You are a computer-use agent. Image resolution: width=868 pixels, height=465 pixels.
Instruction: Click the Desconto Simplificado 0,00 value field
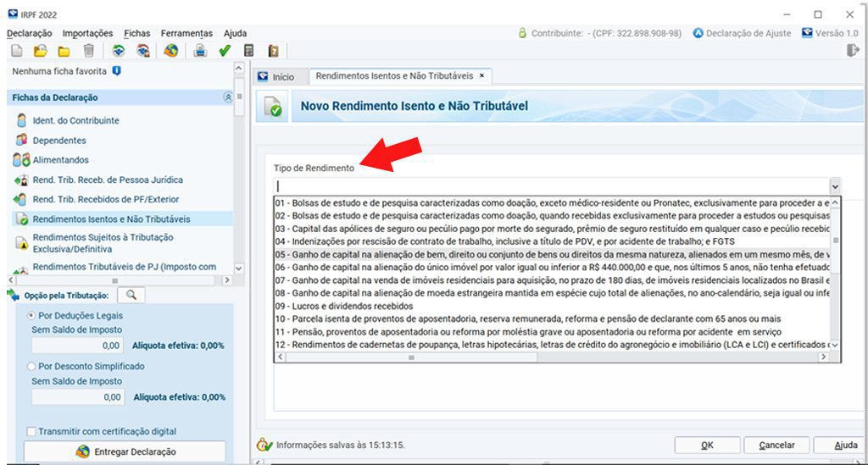[x=77, y=397]
